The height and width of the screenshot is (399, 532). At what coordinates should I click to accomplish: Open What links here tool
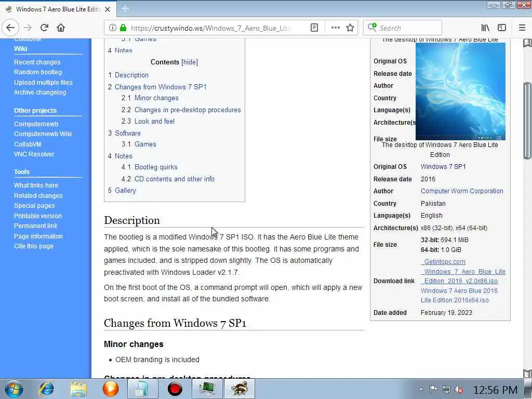click(36, 185)
